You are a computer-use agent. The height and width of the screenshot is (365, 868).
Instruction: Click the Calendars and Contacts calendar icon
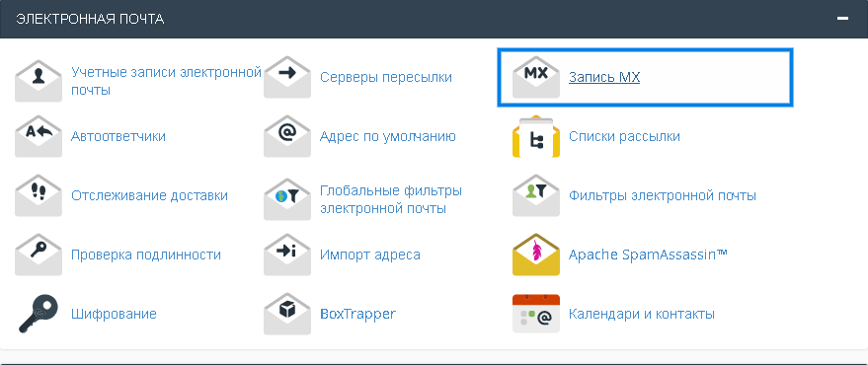tap(536, 314)
